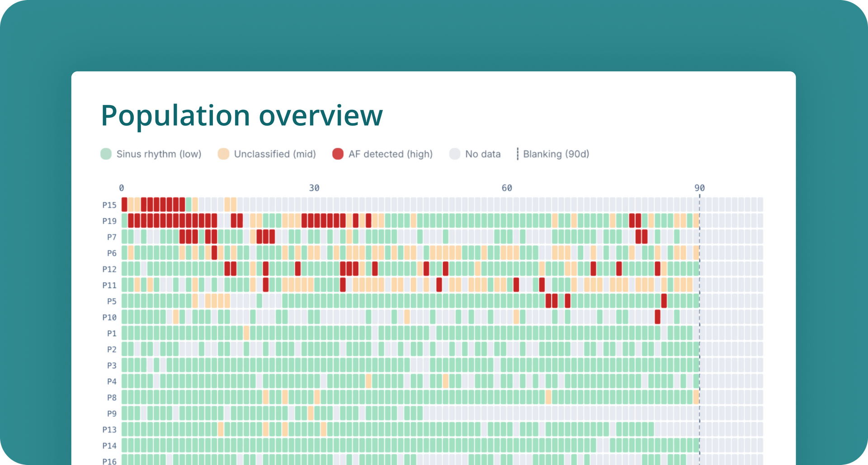The width and height of the screenshot is (868, 465).
Task: Click the red AF detected legend dot
Action: click(x=338, y=154)
